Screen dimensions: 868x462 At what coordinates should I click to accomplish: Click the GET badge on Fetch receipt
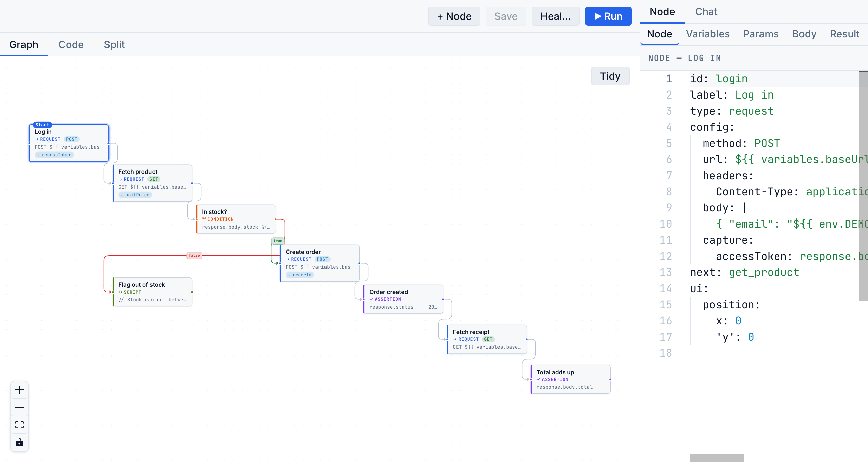click(x=488, y=339)
